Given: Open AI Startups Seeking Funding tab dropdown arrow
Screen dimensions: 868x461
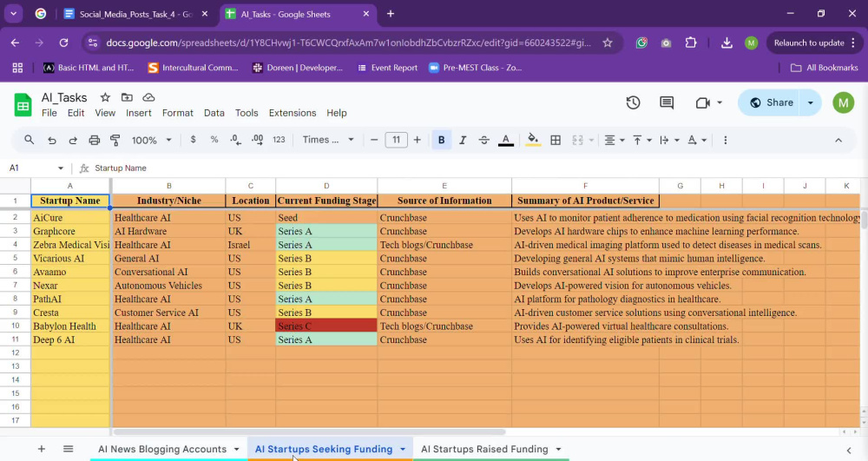Looking at the screenshot, I should click(x=403, y=450).
